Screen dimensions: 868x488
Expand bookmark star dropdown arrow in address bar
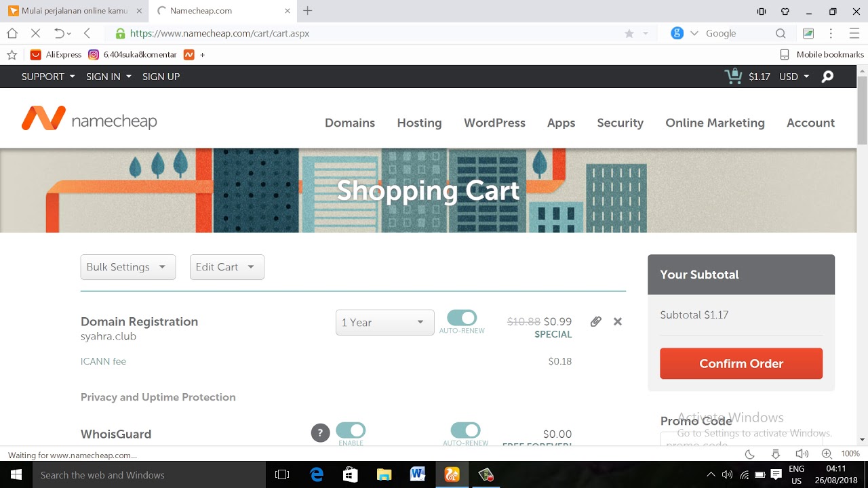pyautogui.click(x=646, y=33)
